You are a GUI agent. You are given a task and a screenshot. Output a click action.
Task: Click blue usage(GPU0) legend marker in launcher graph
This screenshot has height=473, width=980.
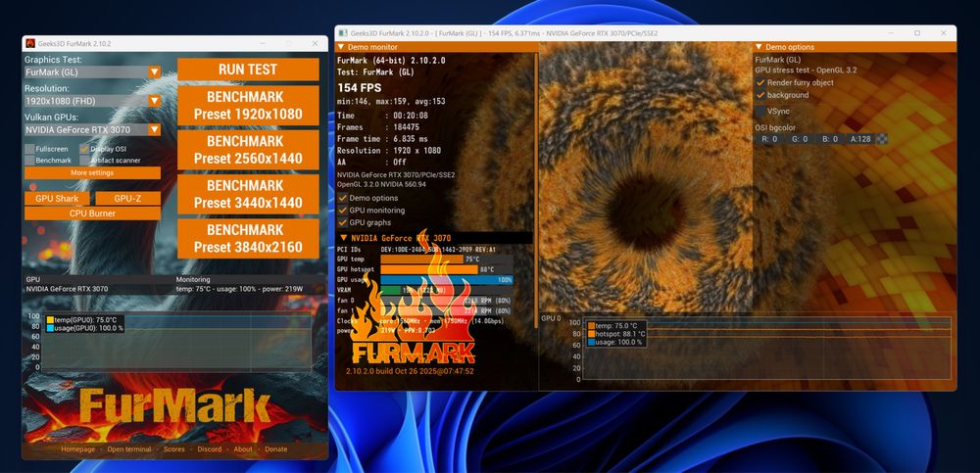tap(50, 328)
